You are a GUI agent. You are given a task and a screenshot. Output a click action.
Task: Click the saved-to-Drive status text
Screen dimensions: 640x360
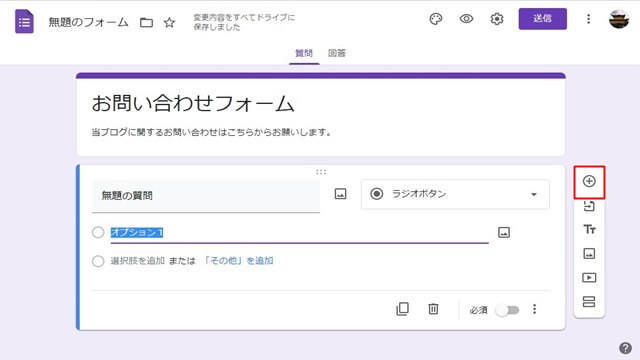click(x=244, y=22)
